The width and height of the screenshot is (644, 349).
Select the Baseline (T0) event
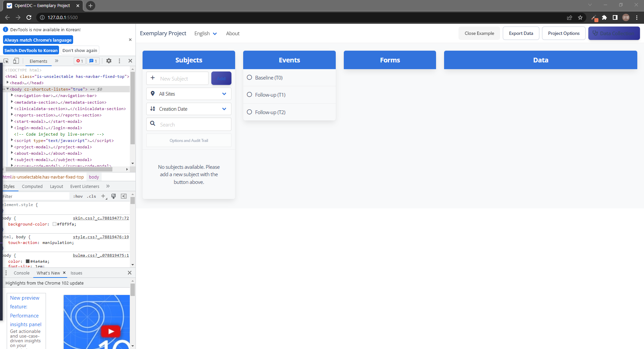(289, 78)
